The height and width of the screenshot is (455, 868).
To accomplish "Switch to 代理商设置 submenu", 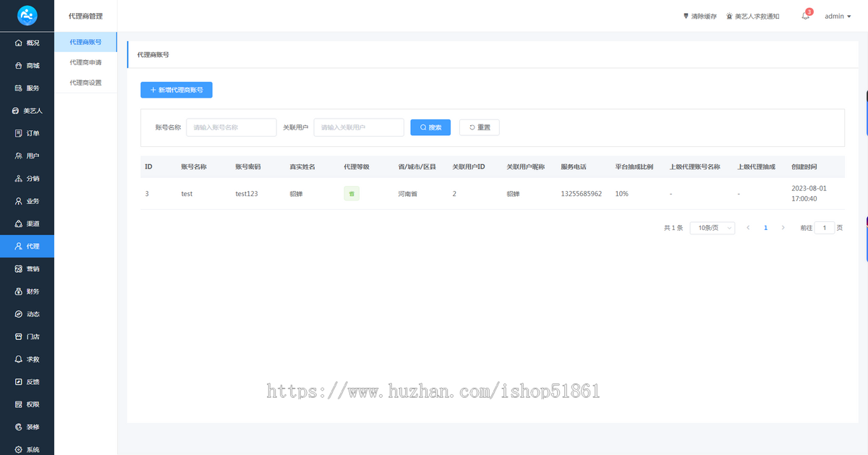I will (x=85, y=82).
